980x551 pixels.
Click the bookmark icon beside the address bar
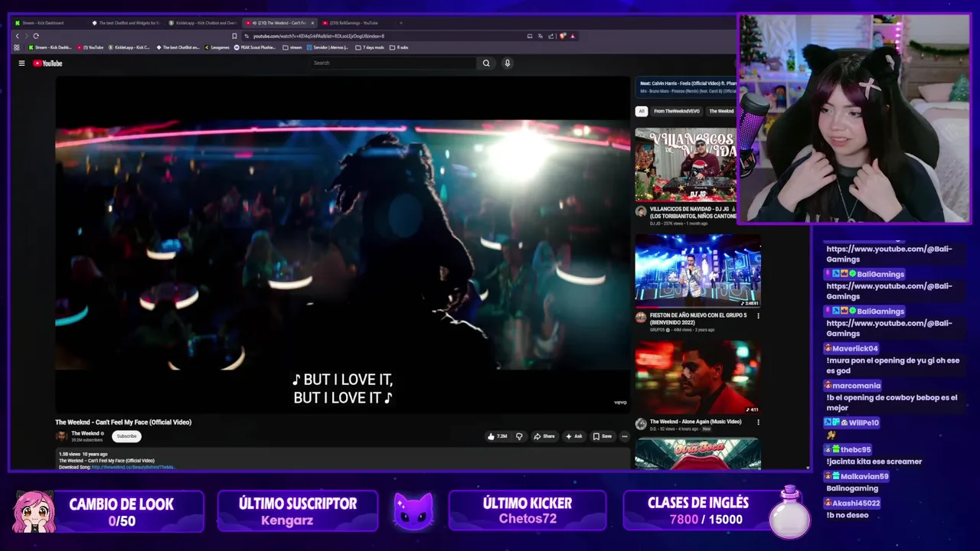pos(234,36)
